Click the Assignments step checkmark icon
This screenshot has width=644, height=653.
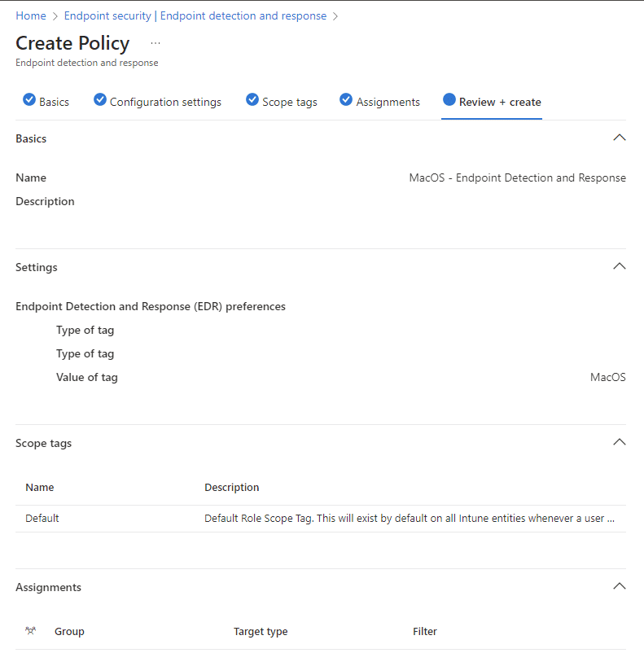click(346, 100)
